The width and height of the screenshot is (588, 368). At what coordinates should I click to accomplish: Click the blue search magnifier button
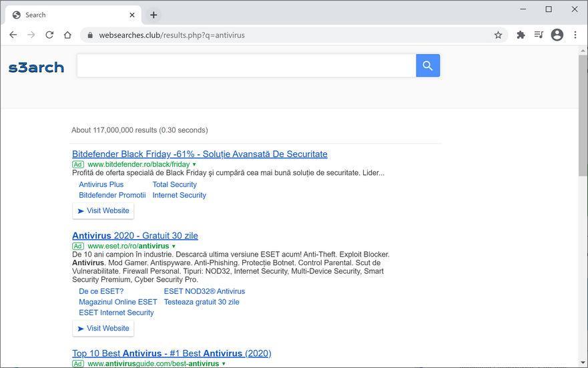point(428,65)
